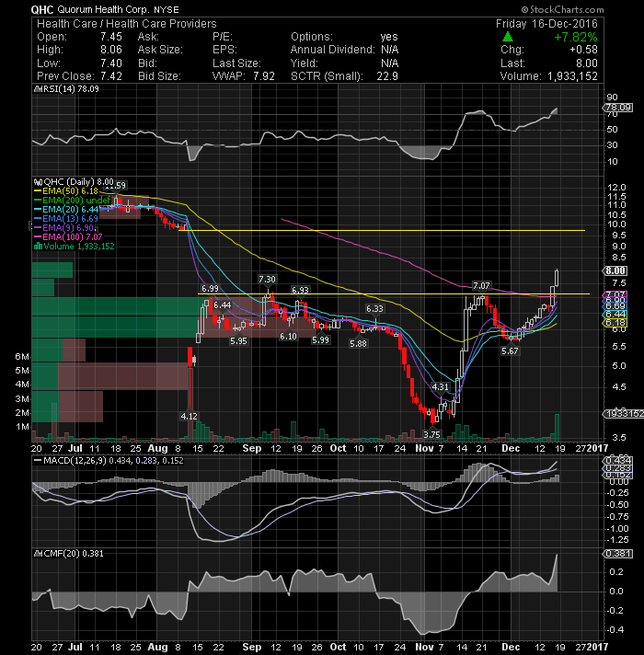644x655 pixels.
Task: Select the blue EMA(13) legend swatch
Action: pos(38,219)
